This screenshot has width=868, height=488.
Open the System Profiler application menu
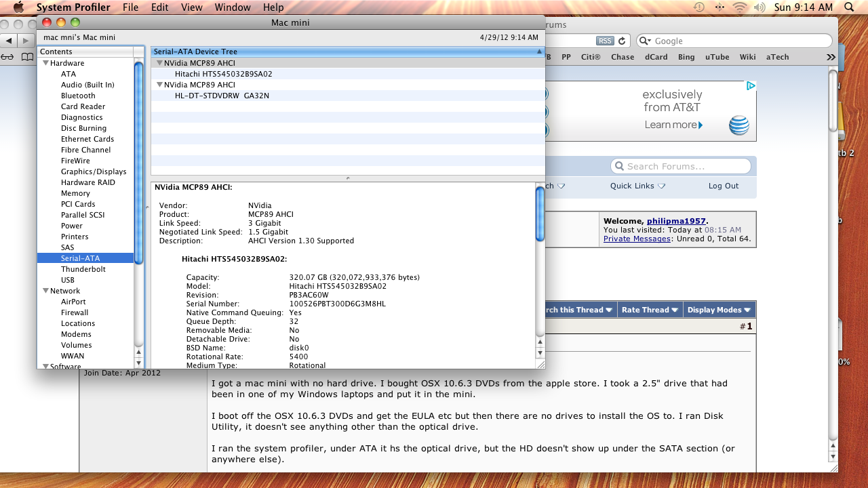(x=73, y=7)
